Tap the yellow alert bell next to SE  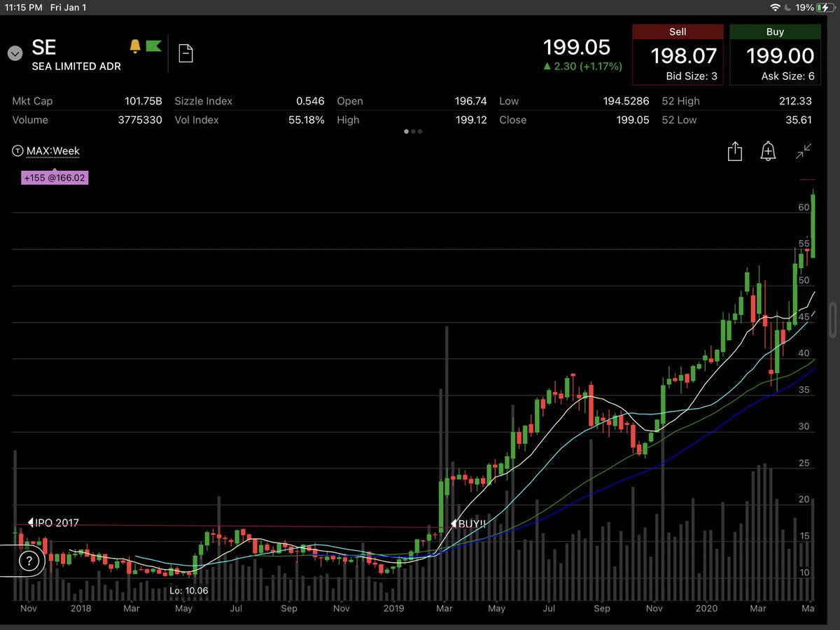pyautogui.click(x=135, y=46)
